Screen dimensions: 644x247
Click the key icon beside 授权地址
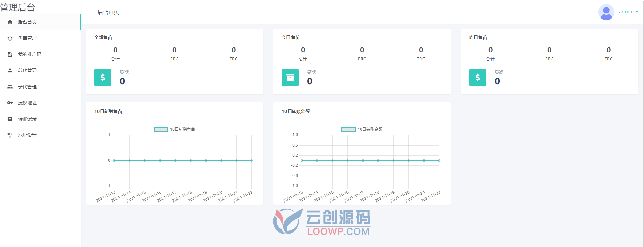(x=10, y=103)
